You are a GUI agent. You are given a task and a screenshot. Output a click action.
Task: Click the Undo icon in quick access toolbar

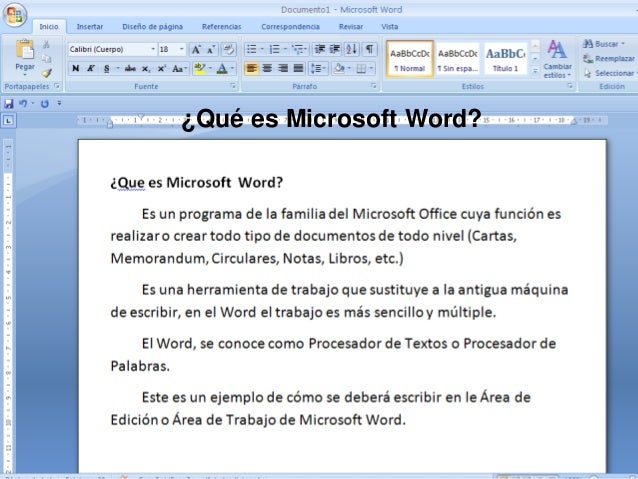(x=23, y=104)
